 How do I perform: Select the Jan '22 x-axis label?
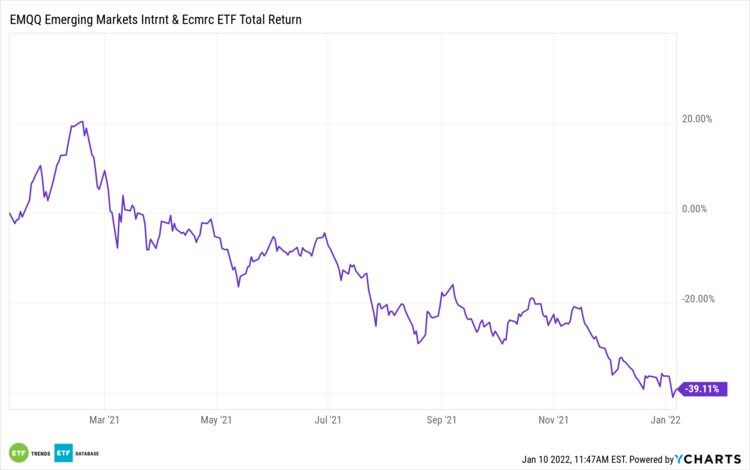tap(667, 422)
